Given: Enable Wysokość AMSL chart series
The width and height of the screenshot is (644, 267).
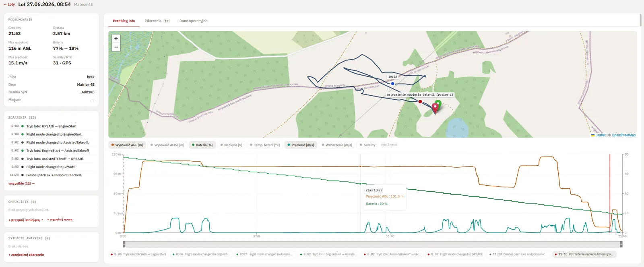Looking at the screenshot, I should pos(167,145).
